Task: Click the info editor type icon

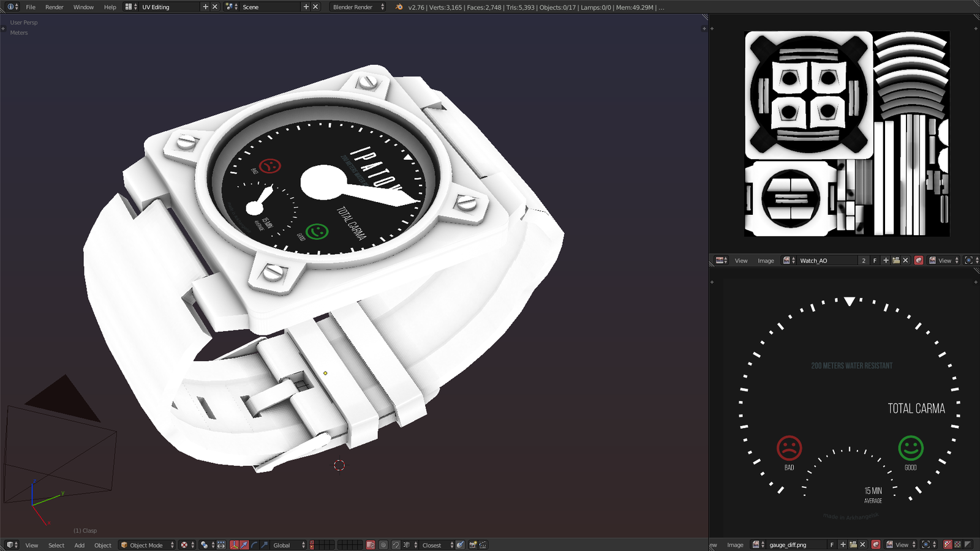Action: click(13, 7)
